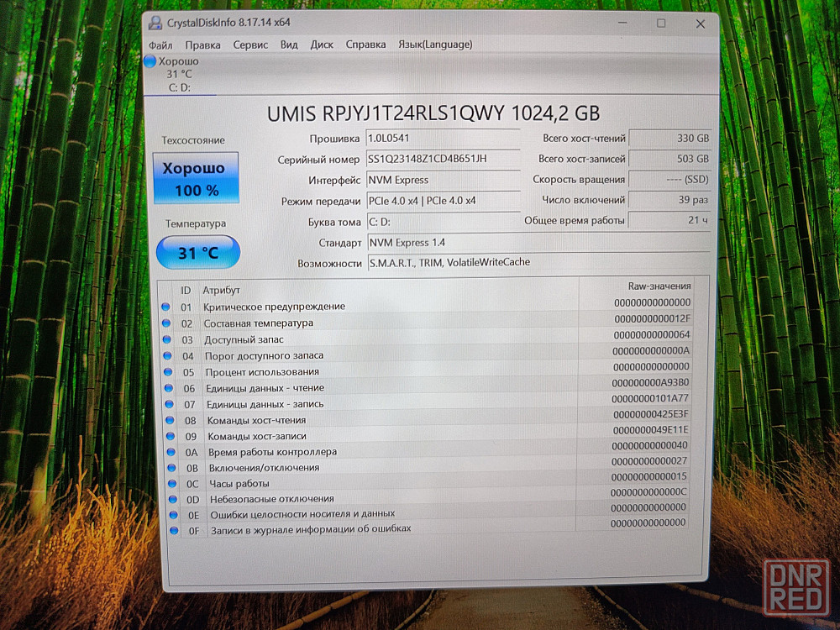Select attribute text Процент использования
840x630 pixels.
click(x=262, y=372)
